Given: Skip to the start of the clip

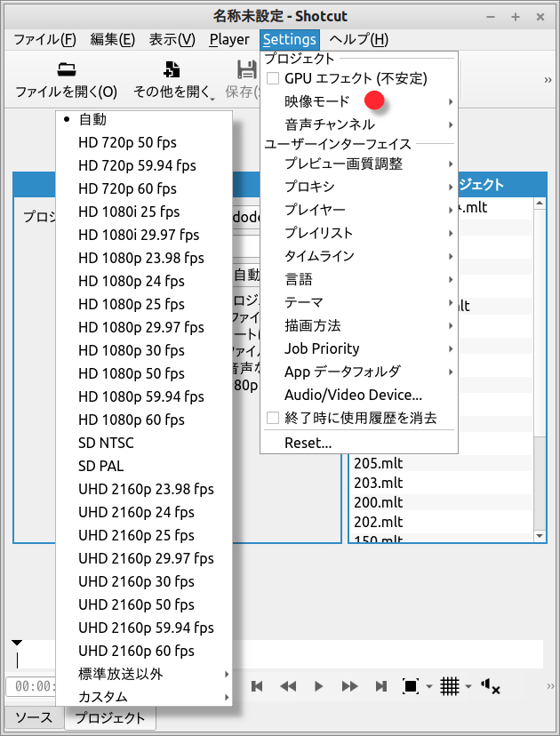Looking at the screenshot, I should (x=257, y=686).
